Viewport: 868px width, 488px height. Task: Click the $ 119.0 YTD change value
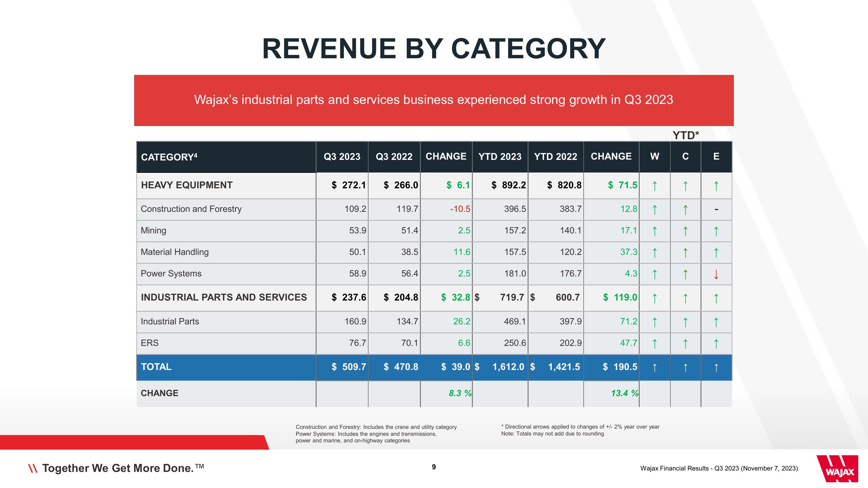[620, 297]
